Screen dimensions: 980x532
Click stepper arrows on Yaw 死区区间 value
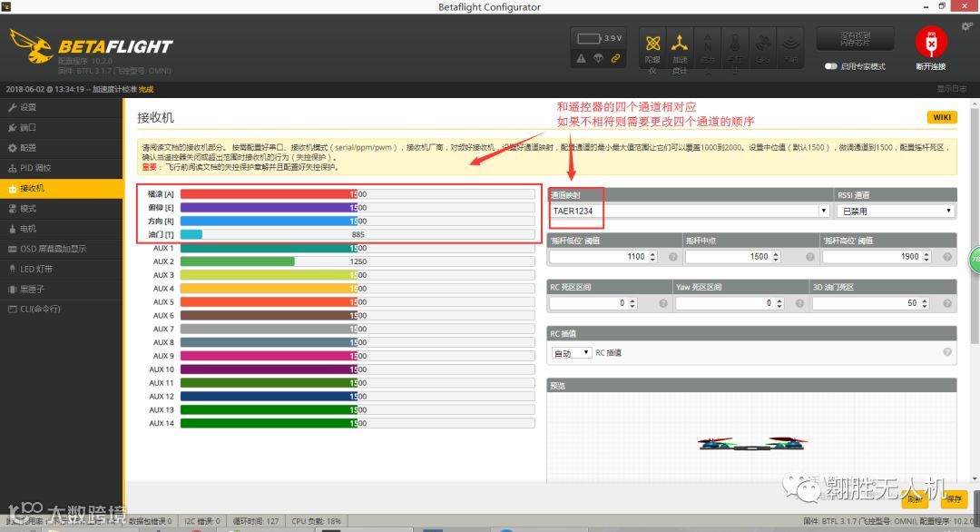[x=779, y=303]
